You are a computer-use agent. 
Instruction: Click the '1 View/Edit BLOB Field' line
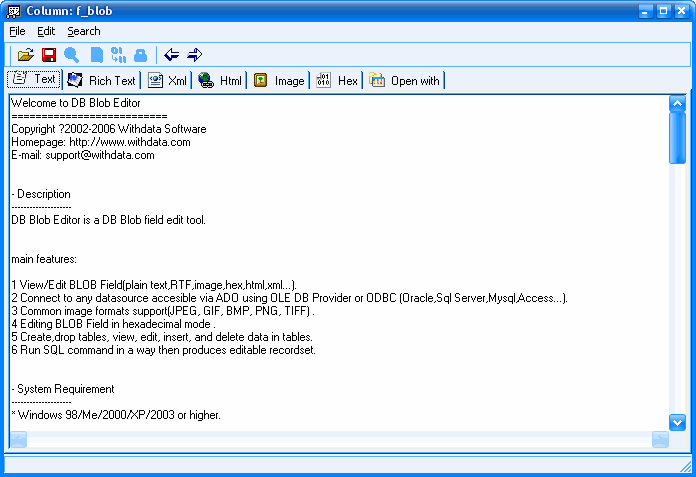click(154, 285)
